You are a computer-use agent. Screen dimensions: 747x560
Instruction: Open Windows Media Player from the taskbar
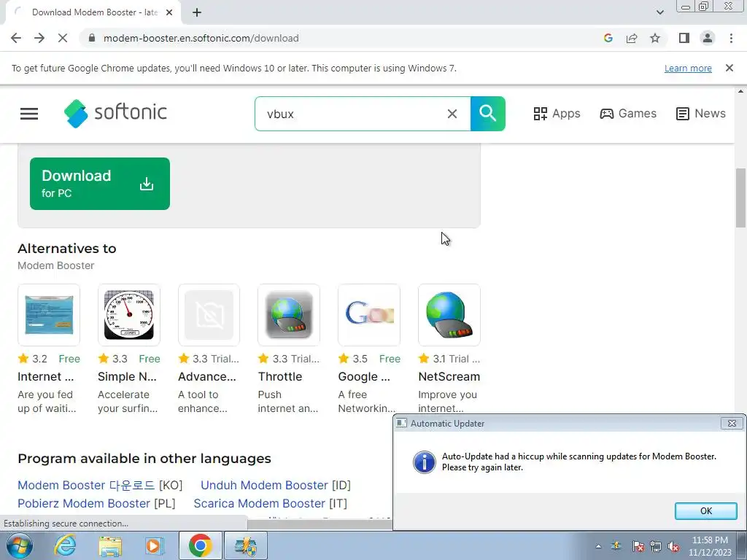[x=154, y=545]
